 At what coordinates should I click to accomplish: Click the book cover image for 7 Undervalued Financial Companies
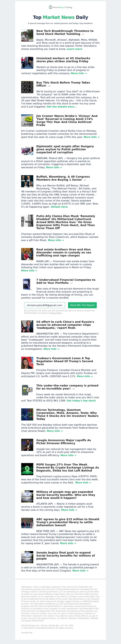coord(27,285)
